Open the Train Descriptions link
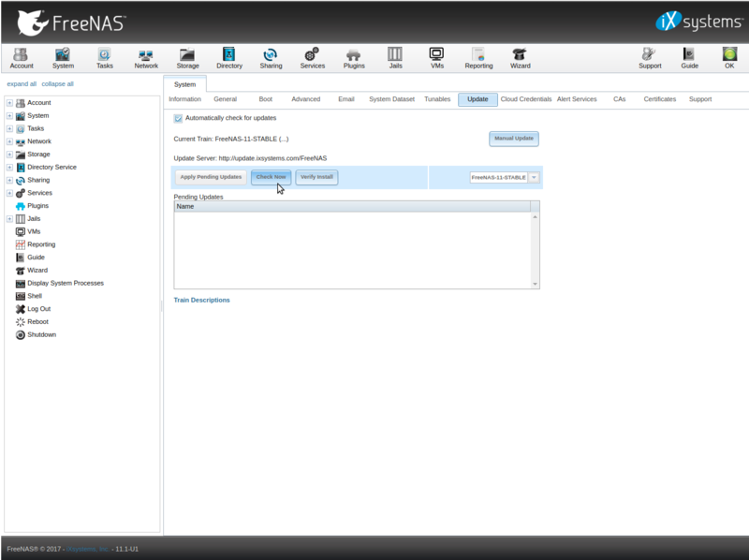749x560 pixels. click(x=201, y=300)
